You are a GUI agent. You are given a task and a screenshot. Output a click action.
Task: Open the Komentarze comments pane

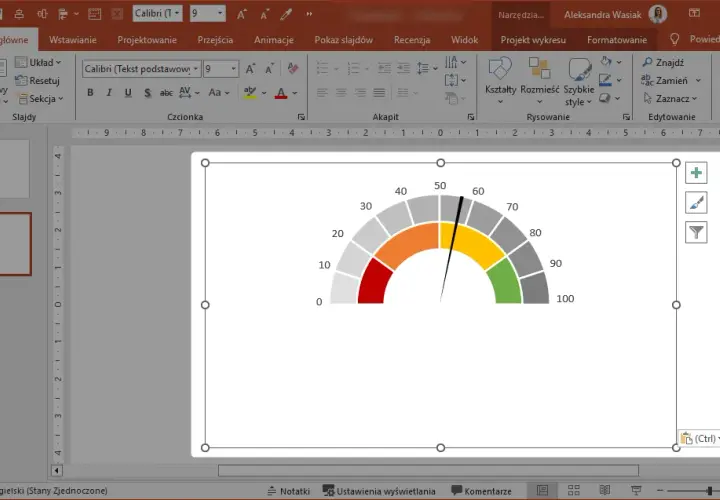pyautogui.click(x=481, y=491)
